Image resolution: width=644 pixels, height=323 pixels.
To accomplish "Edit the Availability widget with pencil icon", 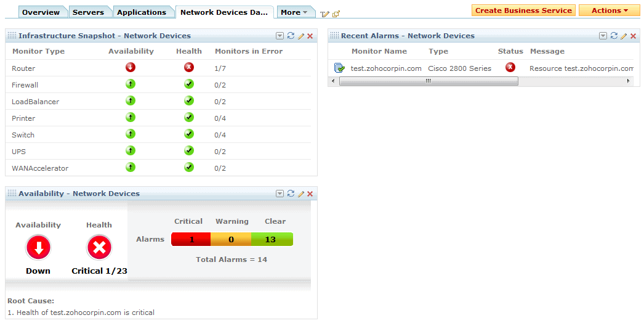I will (301, 194).
